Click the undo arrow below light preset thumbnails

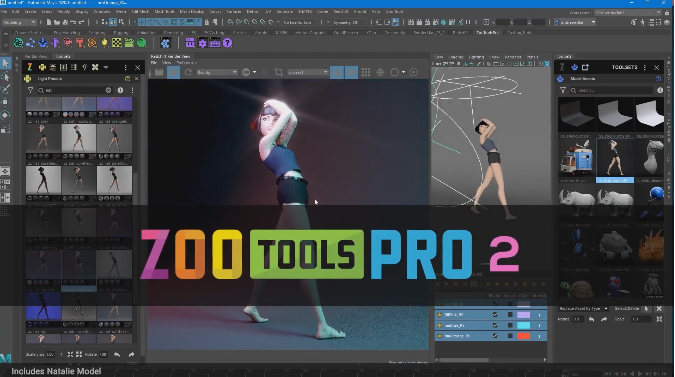[117, 355]
